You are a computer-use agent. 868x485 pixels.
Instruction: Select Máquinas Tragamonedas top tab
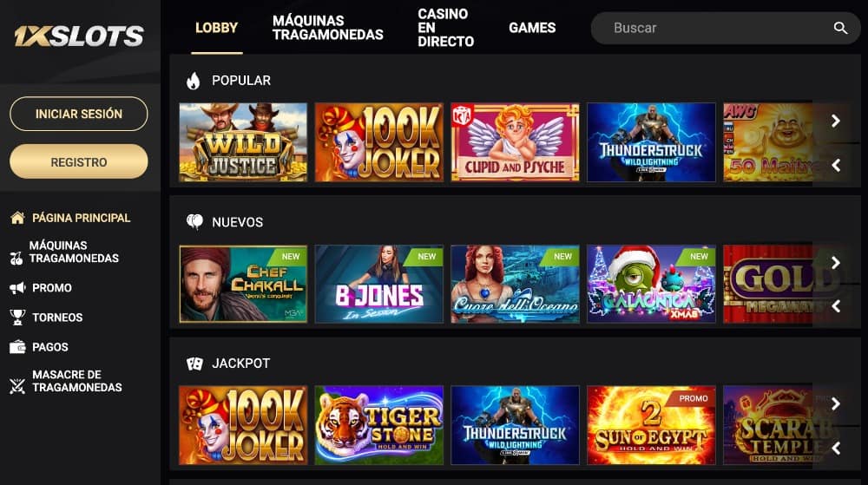[x=328, y=28]
